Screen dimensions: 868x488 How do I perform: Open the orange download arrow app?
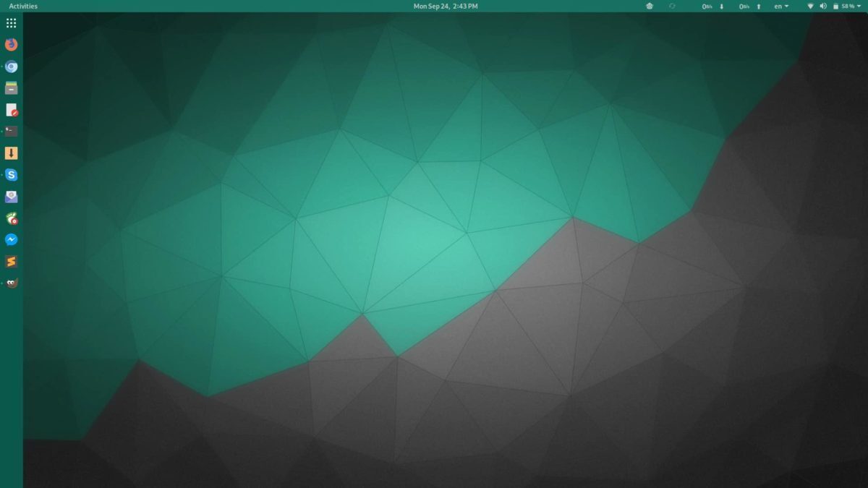pos(11,153)
